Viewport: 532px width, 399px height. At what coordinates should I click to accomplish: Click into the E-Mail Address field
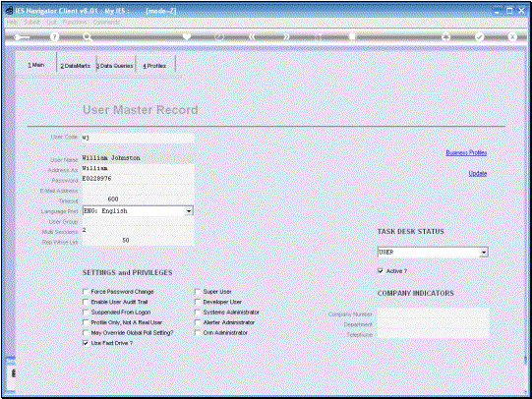tap(138, 190)
